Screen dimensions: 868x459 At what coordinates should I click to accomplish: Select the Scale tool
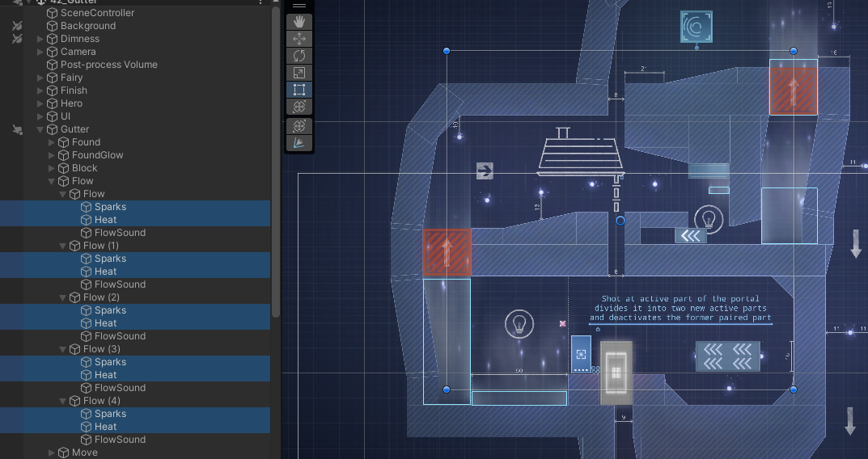click(x=299, y=73)
